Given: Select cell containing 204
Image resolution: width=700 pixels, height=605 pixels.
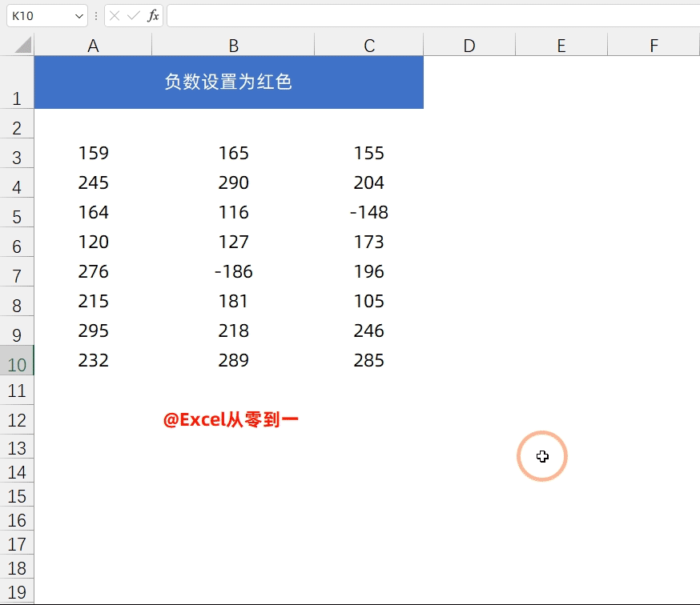Looking at the screenshot, I should 368,182.
